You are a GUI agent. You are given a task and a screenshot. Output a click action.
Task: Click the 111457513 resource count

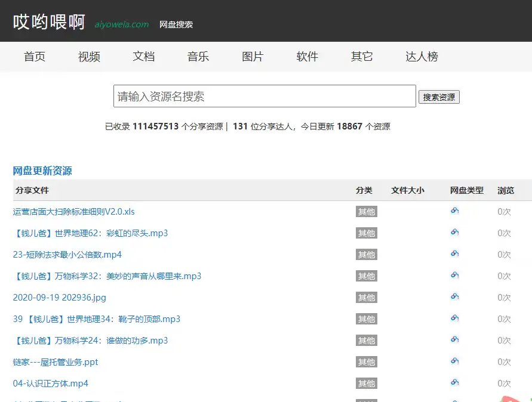pyautogui.click(x=155, y=126)
